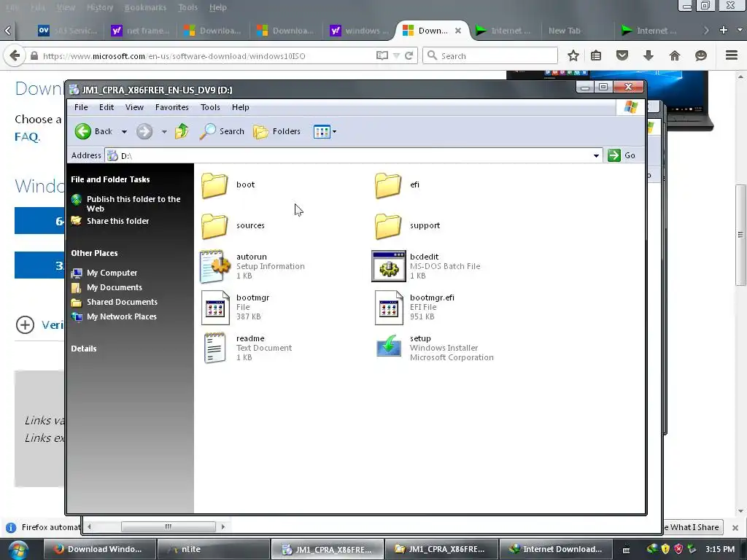Click the Windows Start orb
Image resolution: width=747 pixels, height=560 pixels.
(18, 549)
